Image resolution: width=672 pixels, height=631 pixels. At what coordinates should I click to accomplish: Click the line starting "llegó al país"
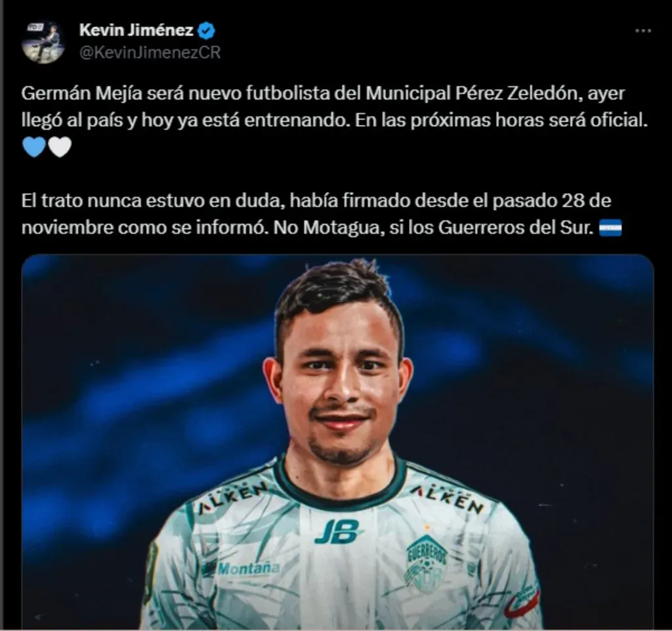[334, 120]
